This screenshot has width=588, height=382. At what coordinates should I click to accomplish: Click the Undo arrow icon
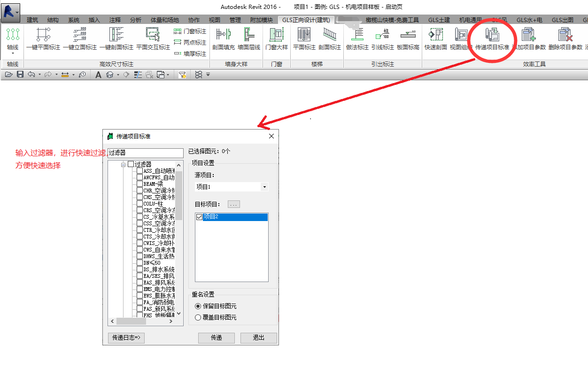point(31,74)
